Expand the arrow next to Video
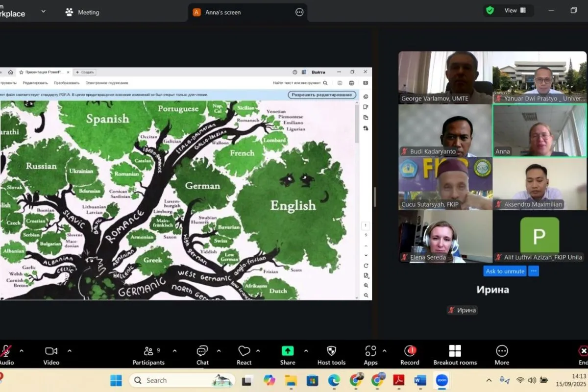Screen dimensions: 588x392 70,351
